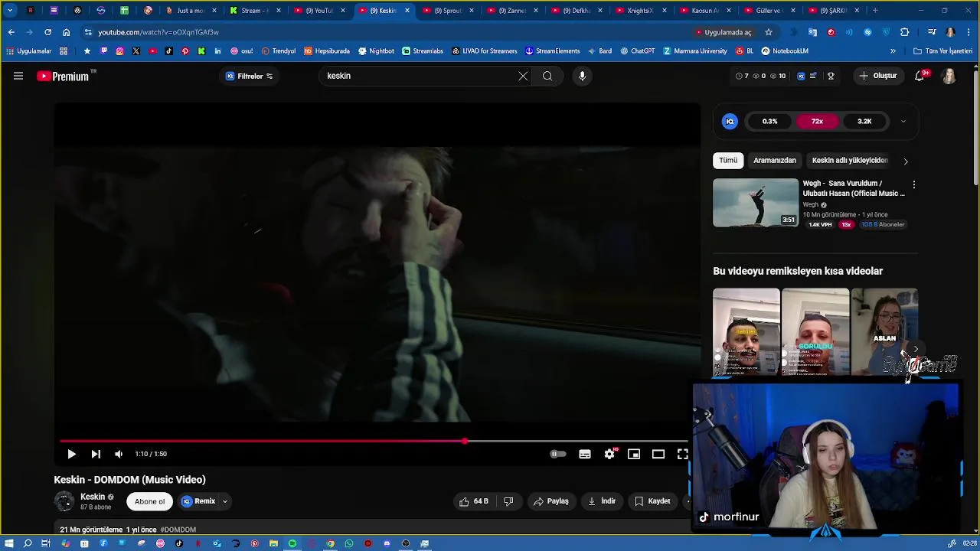The image size is (980, 551).
Task: Open the tab search dropdown
Action: (10, 11)
